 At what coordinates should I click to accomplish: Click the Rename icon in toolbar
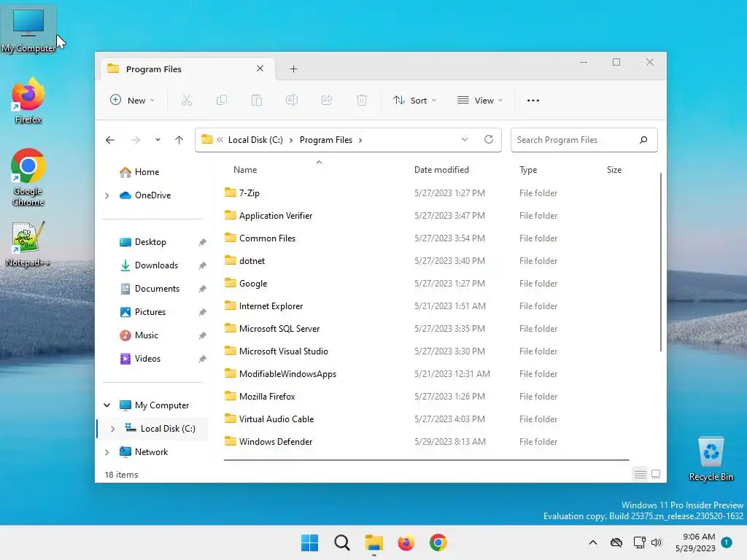(x=292, y=101)
